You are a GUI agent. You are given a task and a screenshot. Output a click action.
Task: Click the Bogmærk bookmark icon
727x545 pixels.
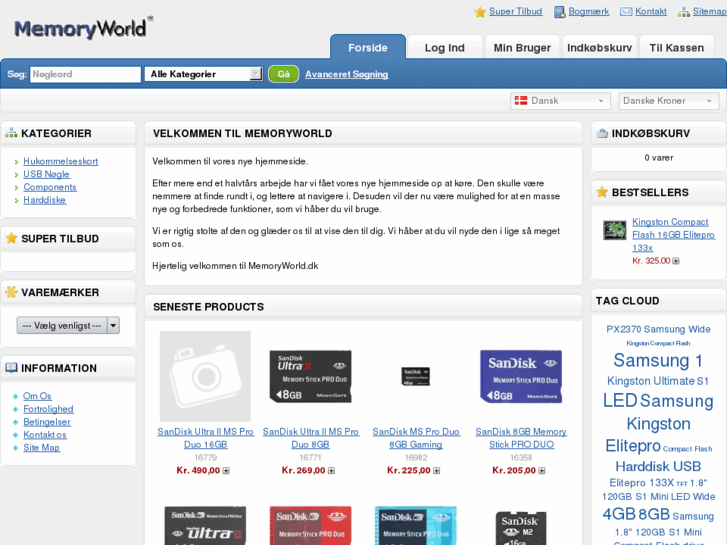click(x=560, y=12)
